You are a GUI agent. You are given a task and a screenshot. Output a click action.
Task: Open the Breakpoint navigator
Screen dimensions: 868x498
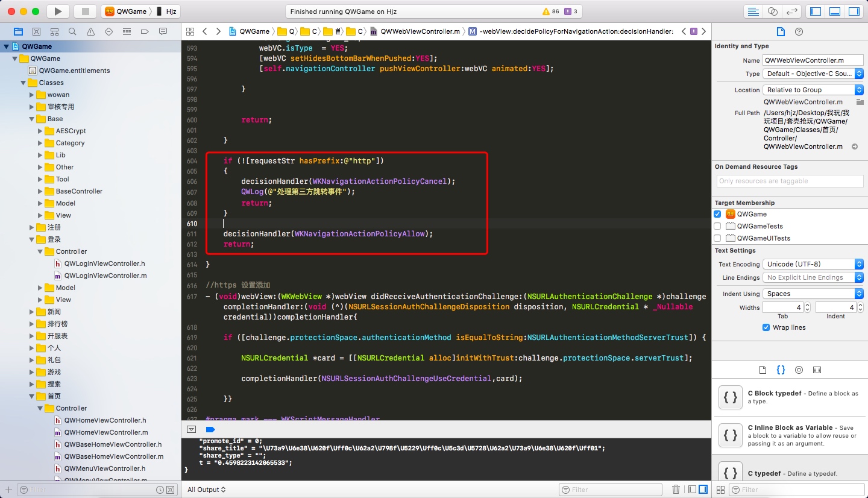(145, 31)
